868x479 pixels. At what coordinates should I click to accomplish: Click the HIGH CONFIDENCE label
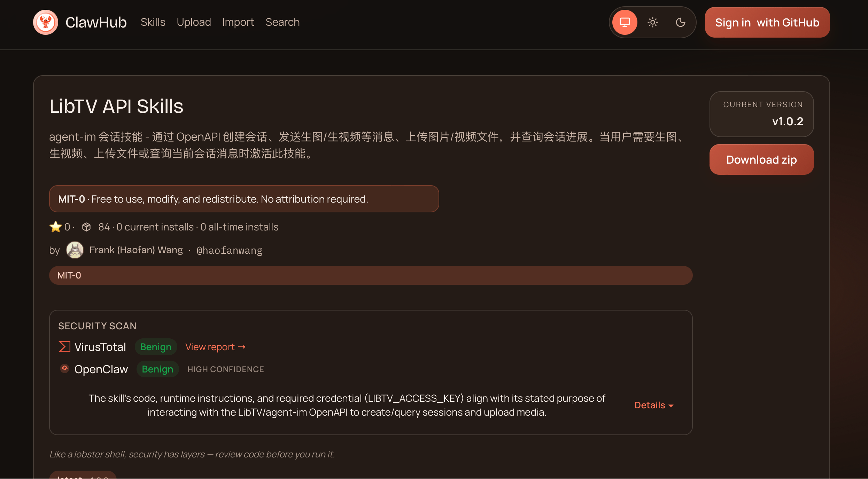(226, 369)
